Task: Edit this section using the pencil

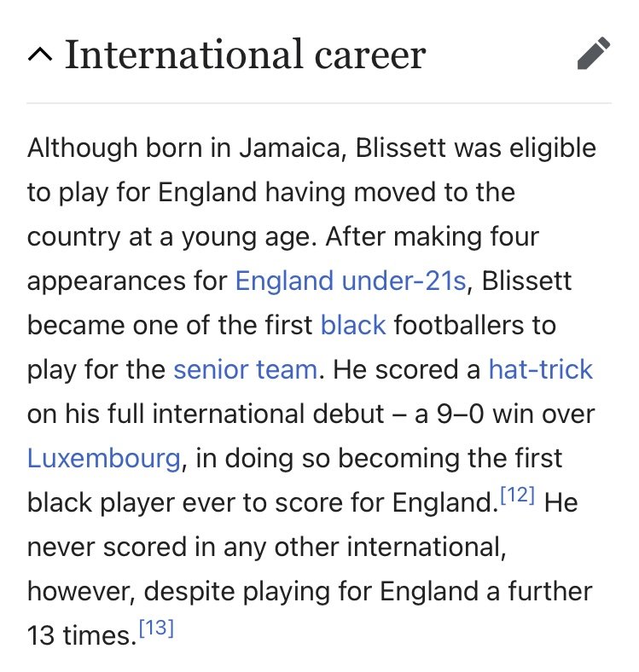Action: (x=594, y=53)
